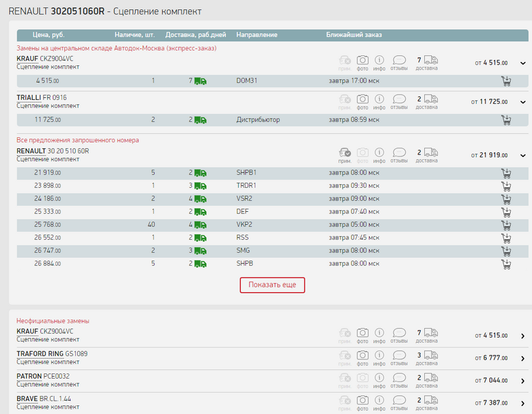
Task: Sort by Доставка, раб.дней column header
Action: 196,35
